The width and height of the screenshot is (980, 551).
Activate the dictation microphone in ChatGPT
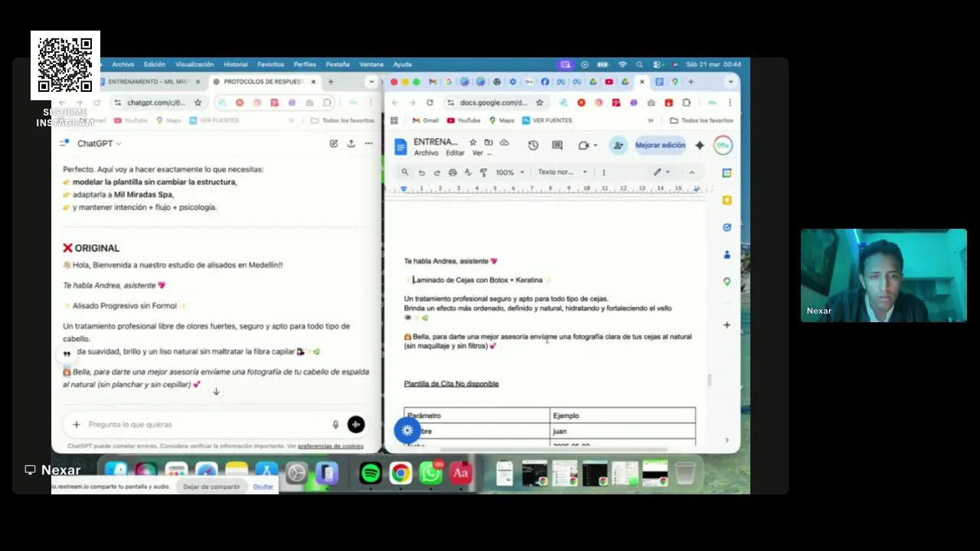click(x=335, y=425)
